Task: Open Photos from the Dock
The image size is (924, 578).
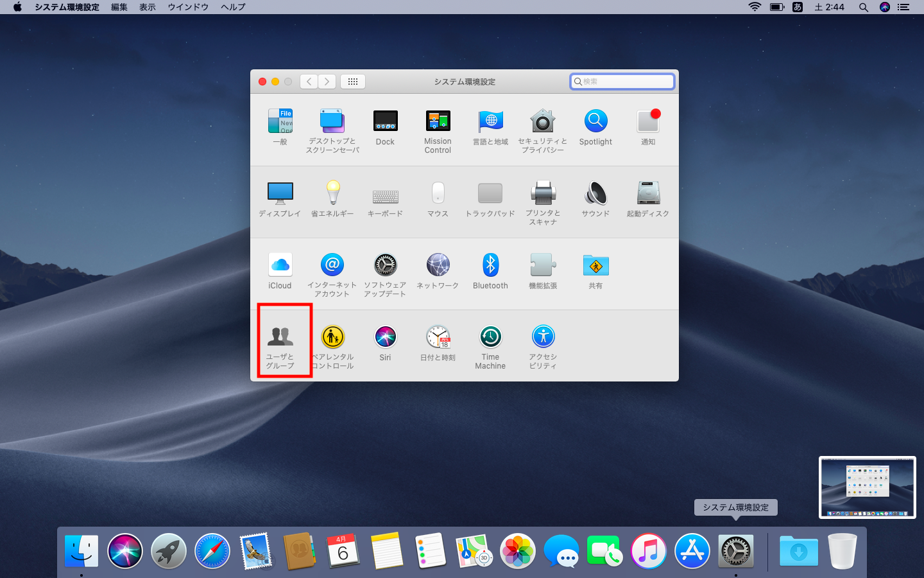Action: [x=518, y=551]
